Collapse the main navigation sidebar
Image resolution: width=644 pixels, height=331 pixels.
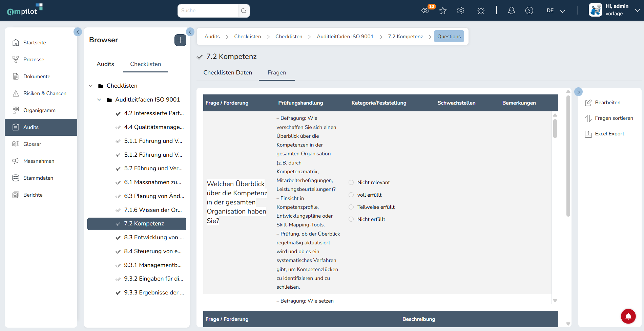[78, 32]
